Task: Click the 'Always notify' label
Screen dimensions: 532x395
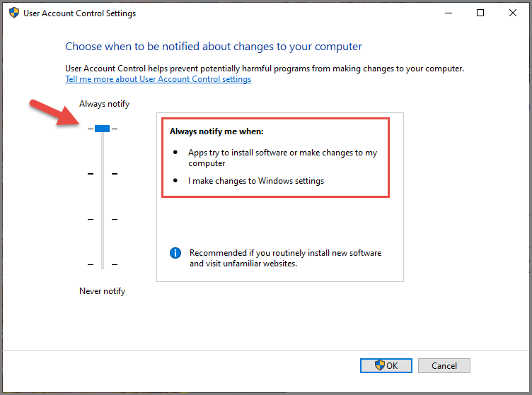Action: (x=104, y=104)
